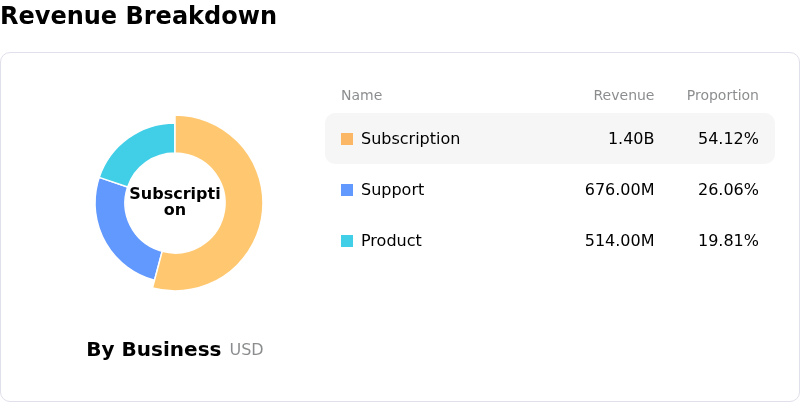Select the Product row name
800x402 pixels.
391,241
